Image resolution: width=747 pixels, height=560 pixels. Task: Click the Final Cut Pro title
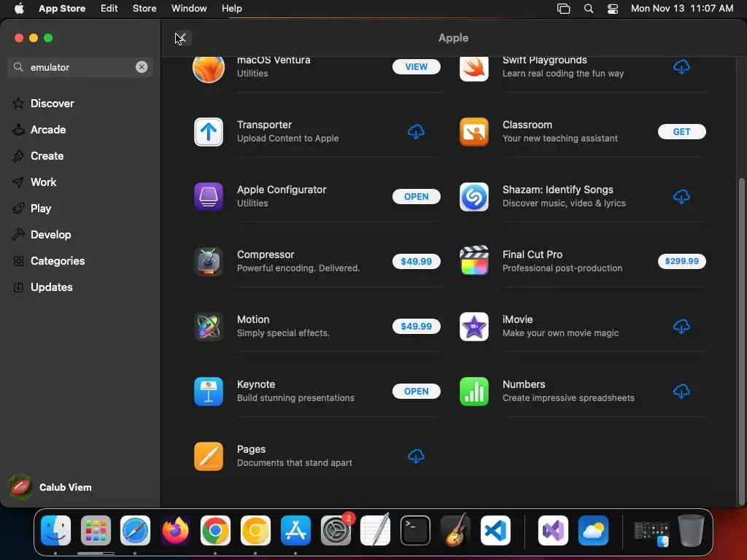(x=532, y=254)
